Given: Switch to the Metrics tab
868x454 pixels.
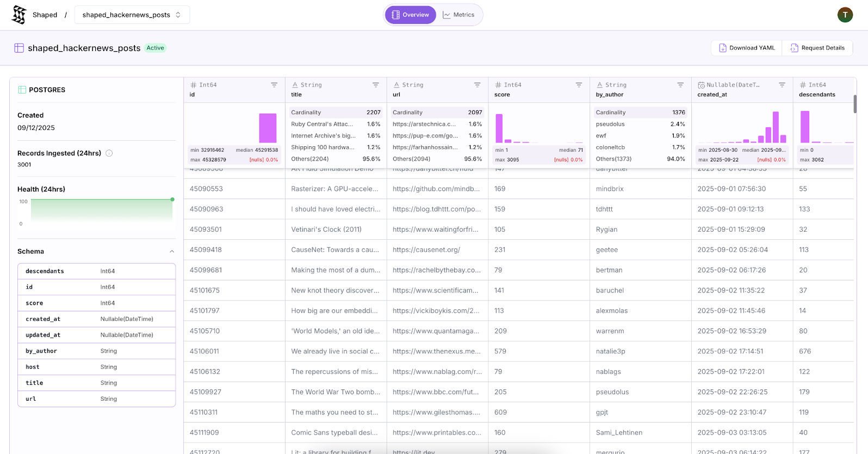Looking at the screenshot, I should 458,15.
